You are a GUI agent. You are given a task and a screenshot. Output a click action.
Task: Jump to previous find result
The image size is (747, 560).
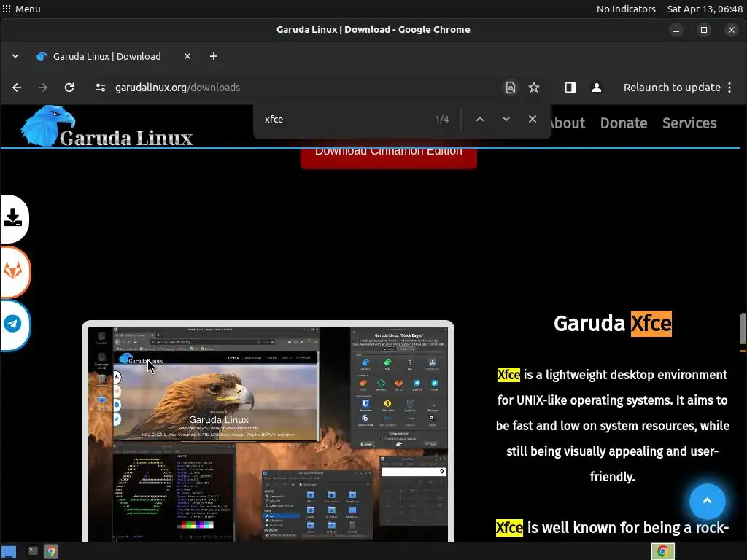(x=480, y=119)
